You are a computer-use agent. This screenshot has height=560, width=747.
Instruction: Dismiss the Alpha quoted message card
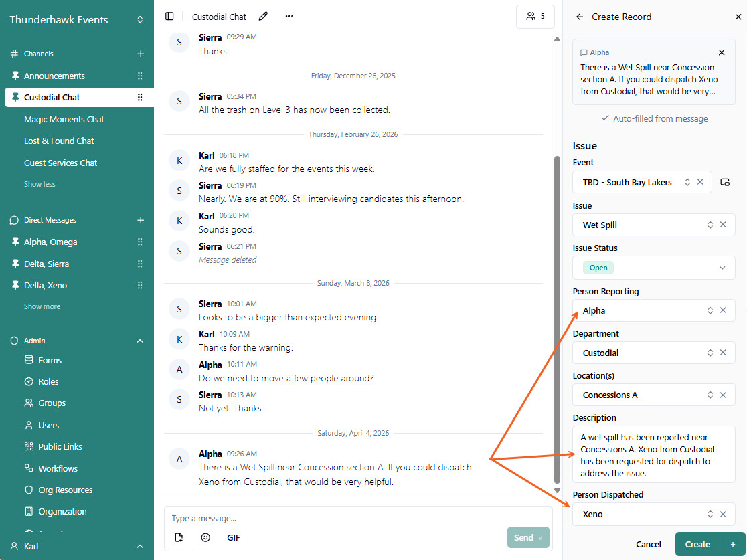(x=722, y=52)
